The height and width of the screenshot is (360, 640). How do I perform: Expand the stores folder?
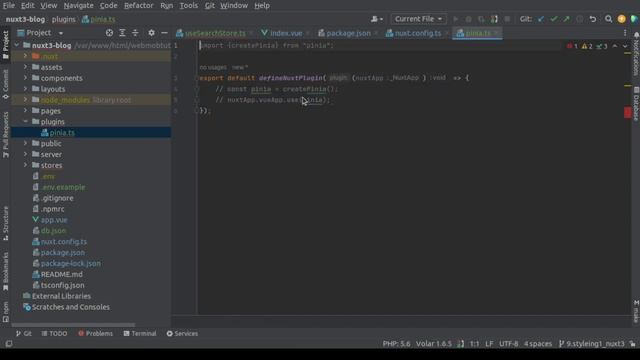(x=25, y=165)
